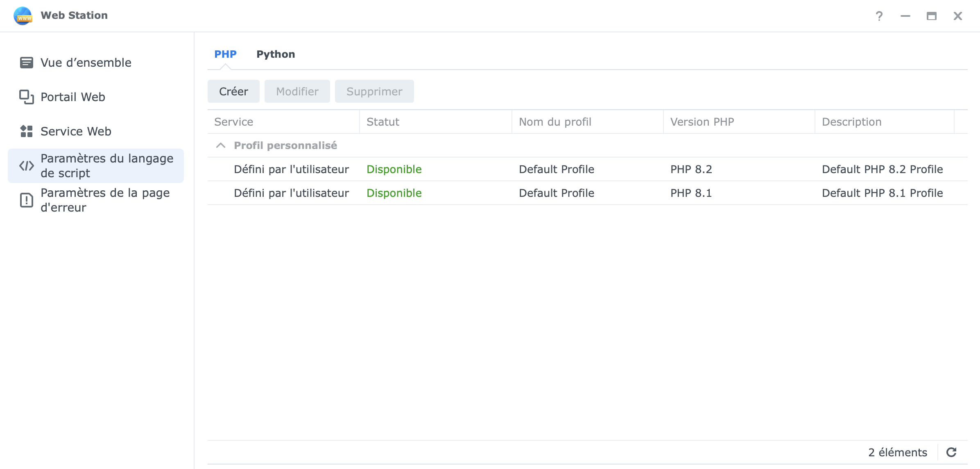
Task: Sort by Version PHP column header
Action: coord(702,122)
